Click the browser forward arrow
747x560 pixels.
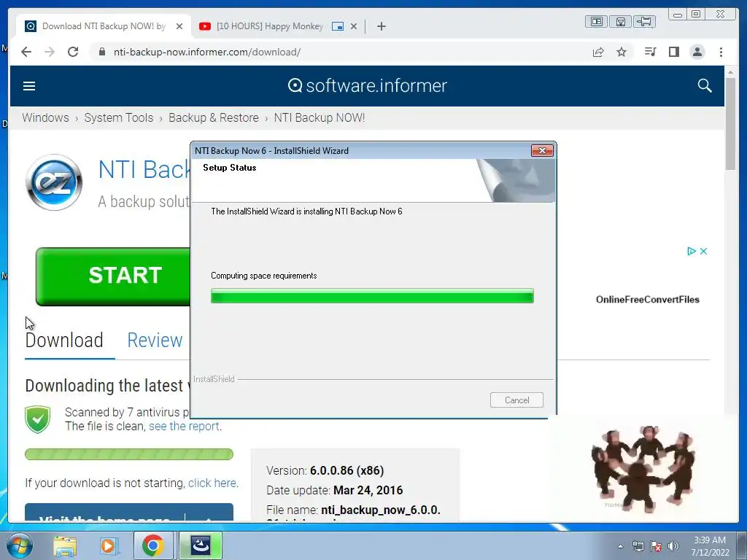[50, 52]
